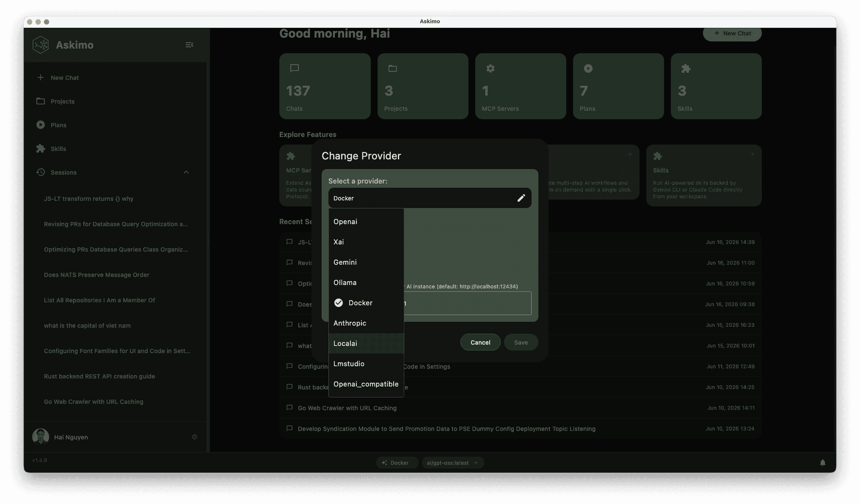This screenshot has width=860, height=504.
Task: Click the Projects folder icon in sidebar
Action: [x=40, y=101]
